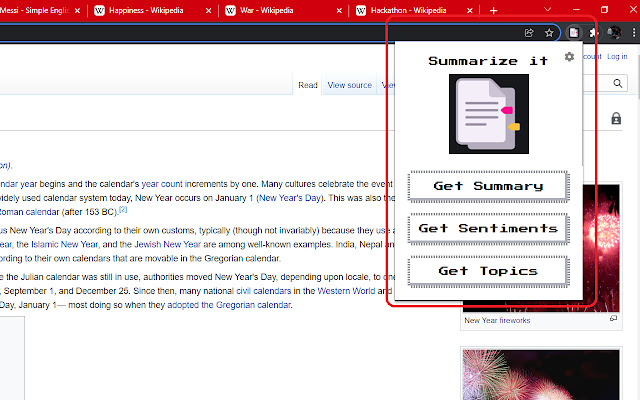Open citation reference [2]
Screen dimensions: 640x400
pyautogui.click(x=123, y=209)
